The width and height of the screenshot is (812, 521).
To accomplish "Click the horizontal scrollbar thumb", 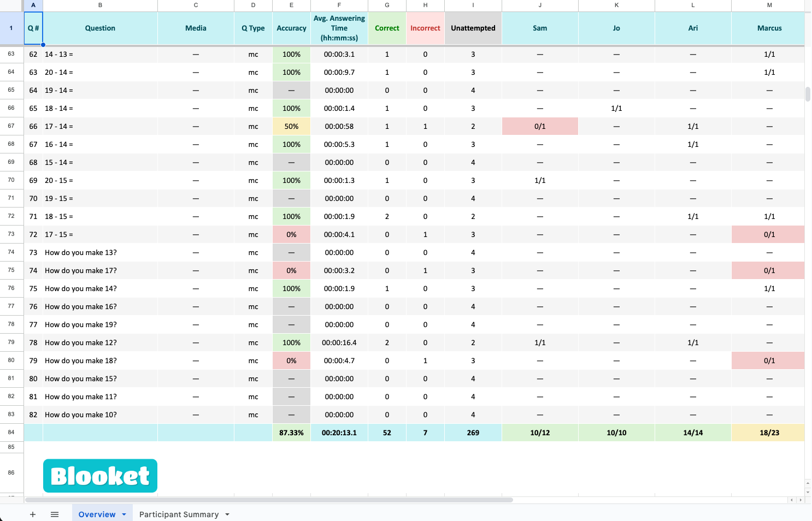I will 269,500.
